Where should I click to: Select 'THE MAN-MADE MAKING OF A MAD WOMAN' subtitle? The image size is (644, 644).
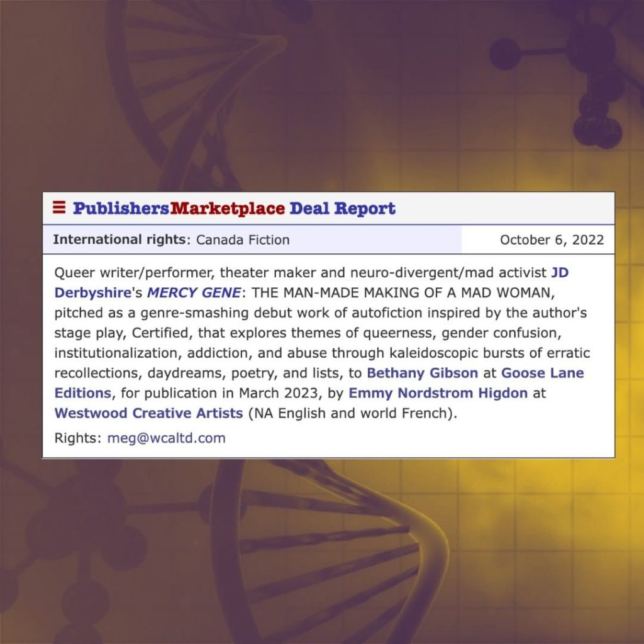402,292
